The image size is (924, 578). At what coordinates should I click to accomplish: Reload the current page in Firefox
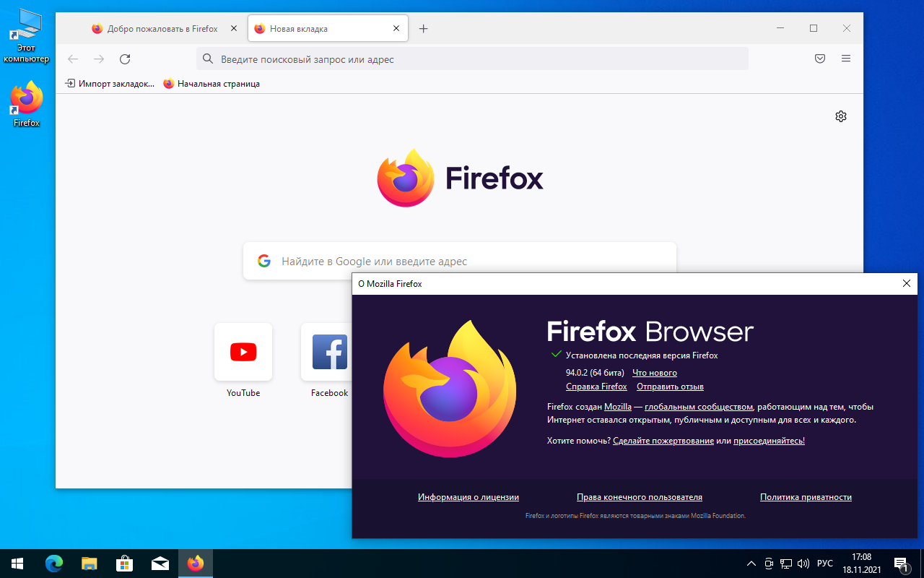(x=125, y=59)
